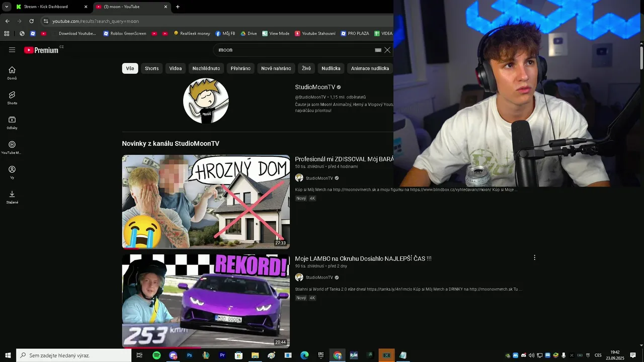Select the Animace nudlicka filter chip
Image resolution: width=644 pixels, height=362 pixels.
coord(370,68)
